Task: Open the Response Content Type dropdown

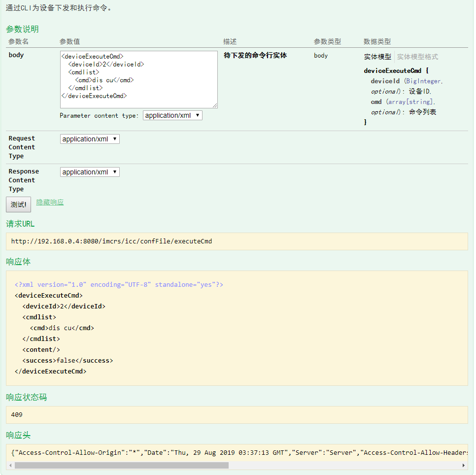Action: point(90,172)
